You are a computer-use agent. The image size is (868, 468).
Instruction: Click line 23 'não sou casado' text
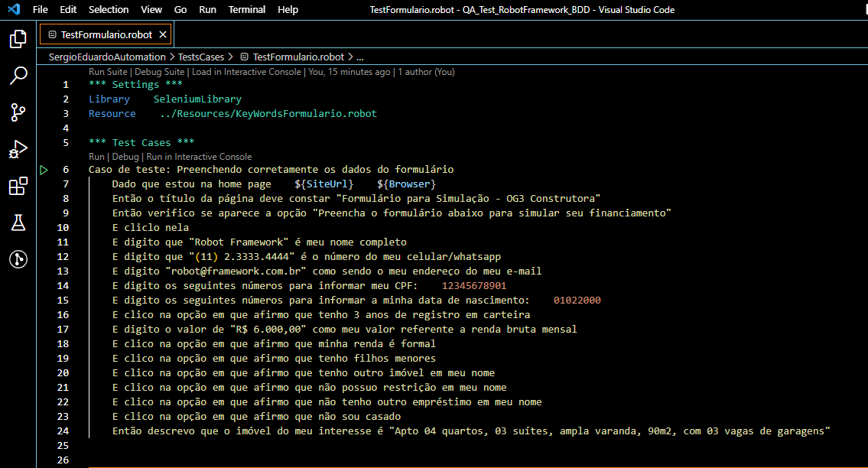pyautogui.click(x=360, y=417)
